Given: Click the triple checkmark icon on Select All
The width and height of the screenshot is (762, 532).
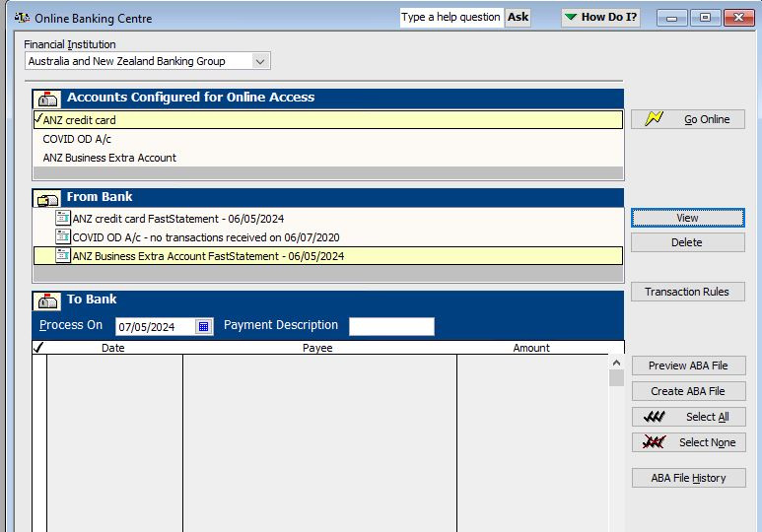Looking at the screenshot, I should pyautogui.click(x=655, y=417).
